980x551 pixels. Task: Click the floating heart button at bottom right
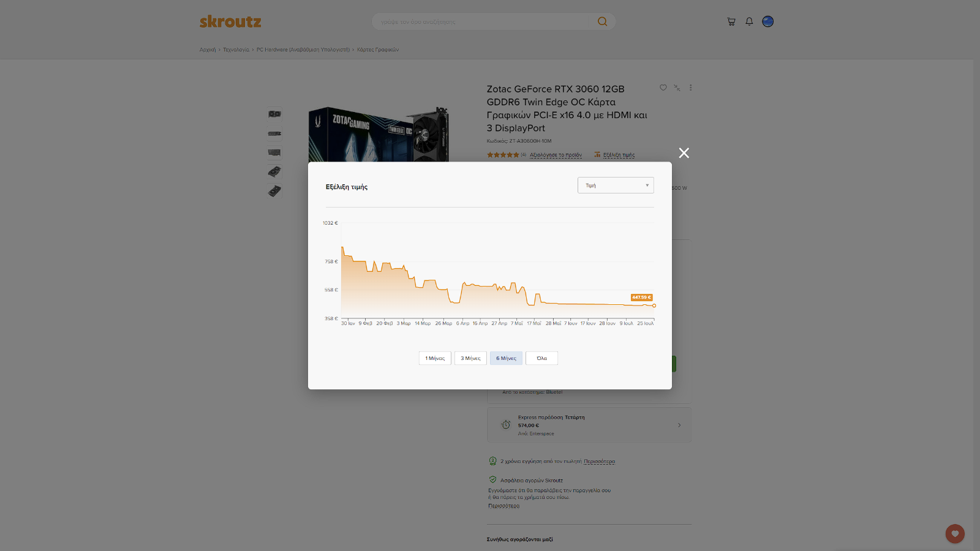tap(955, 534)
